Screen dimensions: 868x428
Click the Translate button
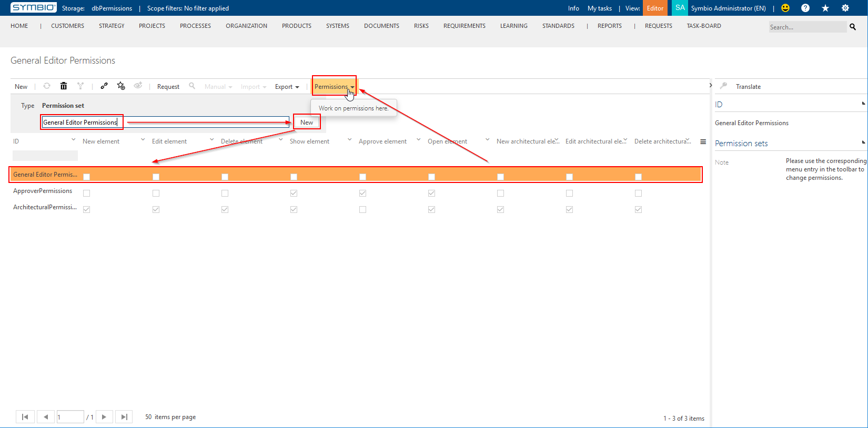click(748, 87)
